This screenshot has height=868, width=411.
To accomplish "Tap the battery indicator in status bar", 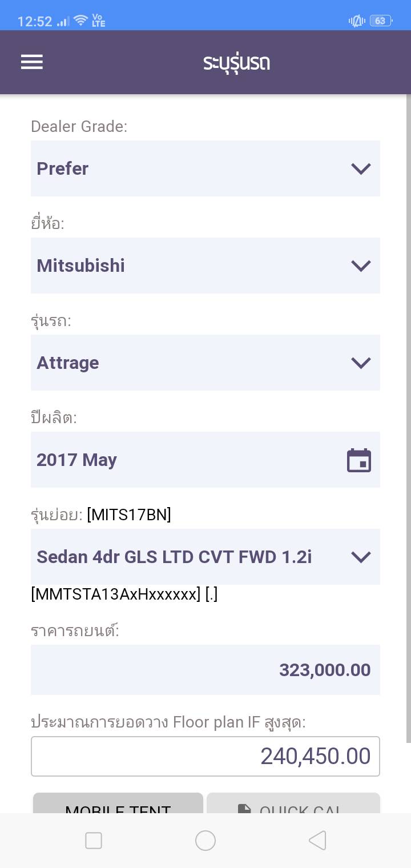I will pos(380,21).
